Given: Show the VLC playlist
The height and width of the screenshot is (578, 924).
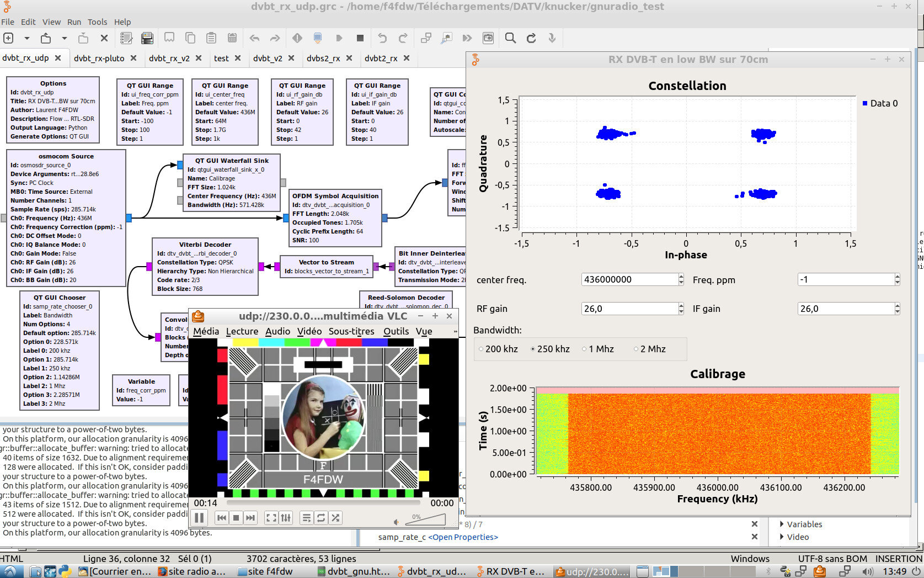Looking at the screenshot, I should (x=306, y=518).
